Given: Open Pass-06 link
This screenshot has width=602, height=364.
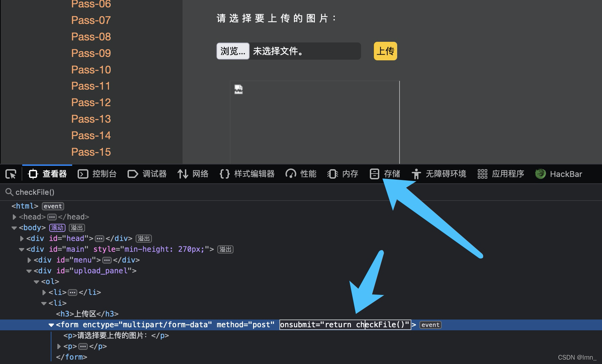Looking at the screenshot, I should [91, 4].
